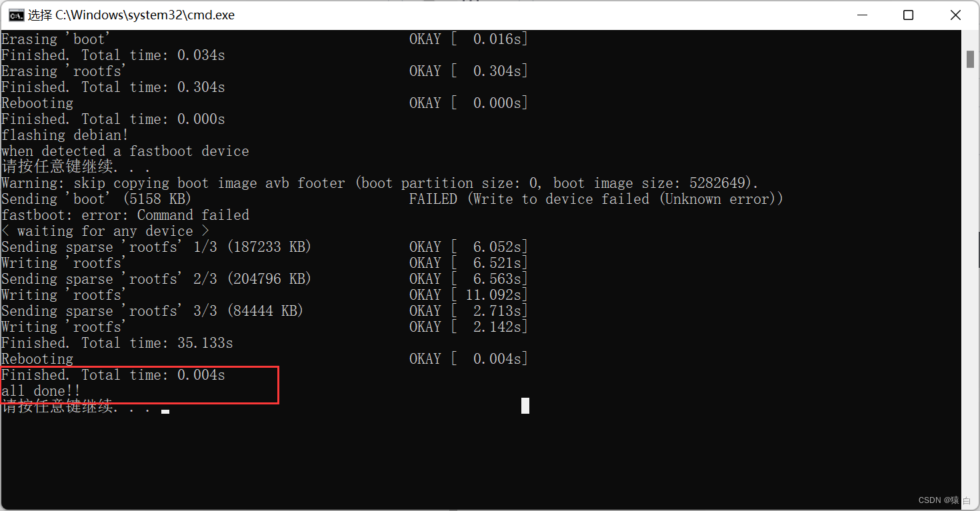The width and height of the screenshot is (980, 511).
Task: Click the 'flashing debian!' output text
Action: [65, 135]
